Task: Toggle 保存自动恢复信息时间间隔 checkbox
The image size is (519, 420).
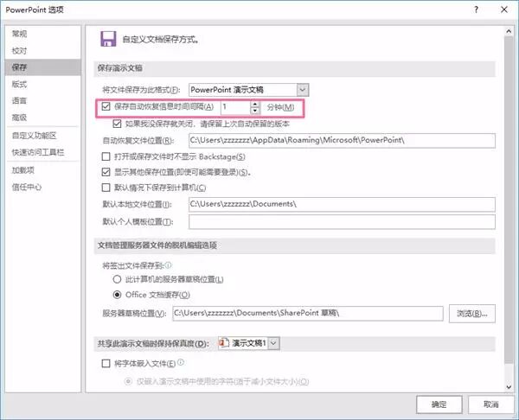Action: 106,106
